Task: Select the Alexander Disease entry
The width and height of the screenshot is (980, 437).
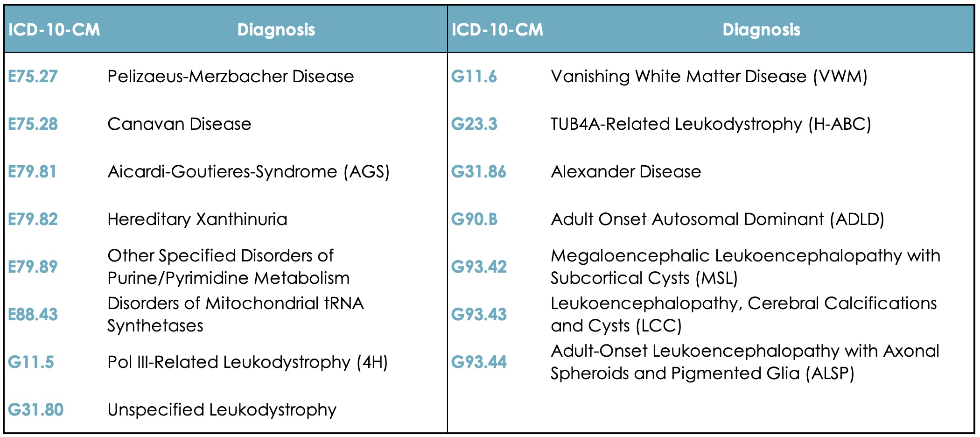Action: coord(626,171)
